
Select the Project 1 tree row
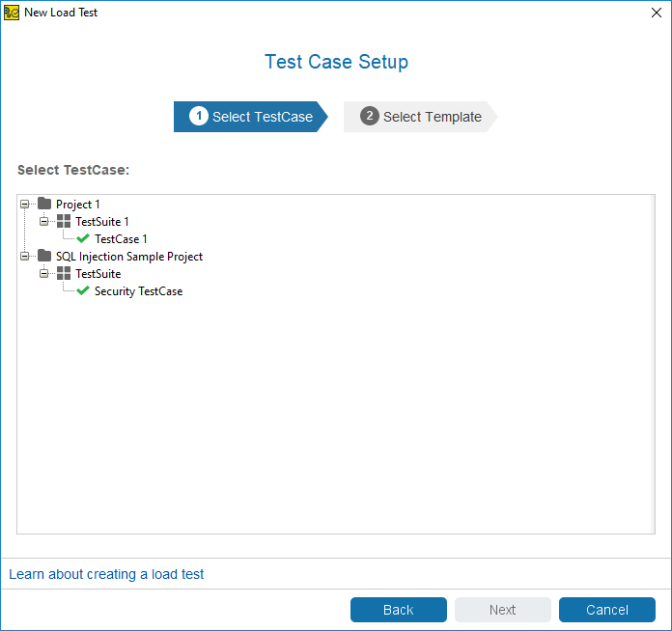(x=77, y=205)
